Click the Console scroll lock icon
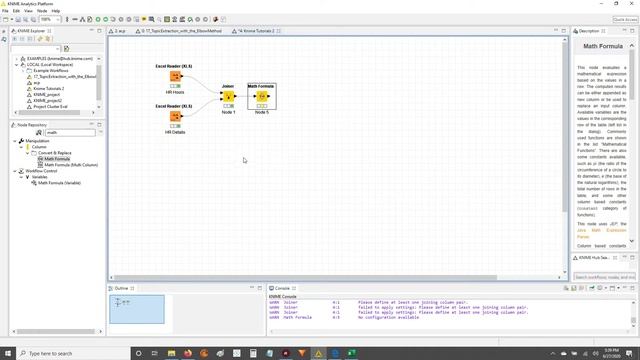 (573, 288)
